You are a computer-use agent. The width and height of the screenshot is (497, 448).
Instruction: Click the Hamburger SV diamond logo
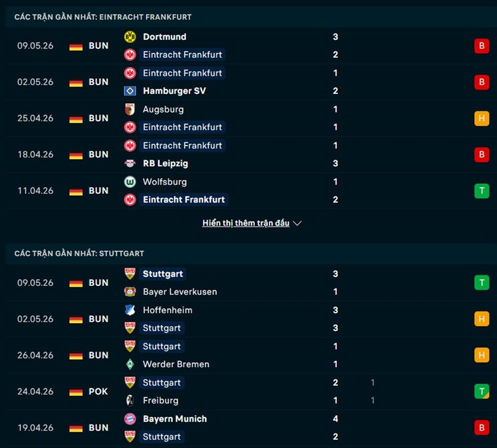tap(130, 91)
